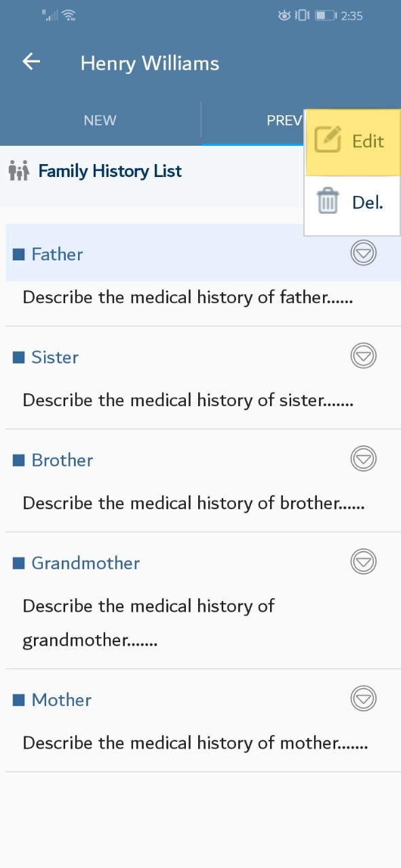
Task: Choose Del. from the popup menu
Action: coord(352,202)
